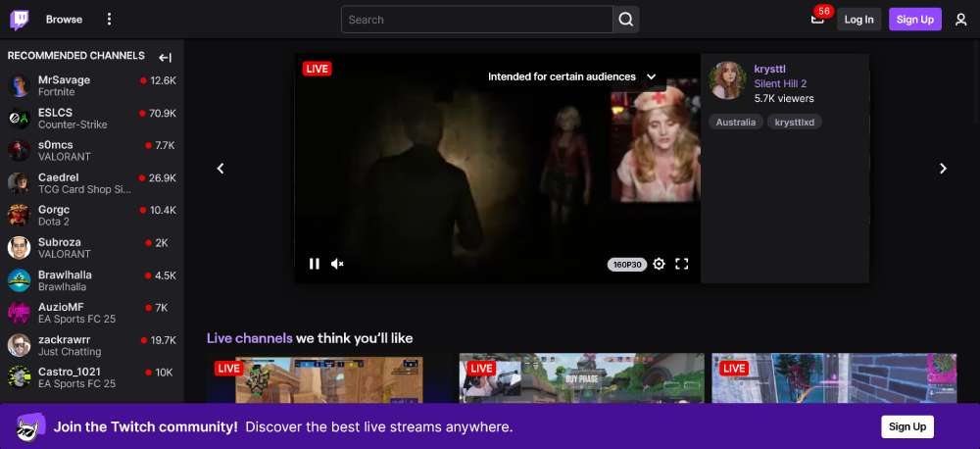980x449 pixels.
Task: Expand the Intended for certain audiences notice
Action: 651,76
